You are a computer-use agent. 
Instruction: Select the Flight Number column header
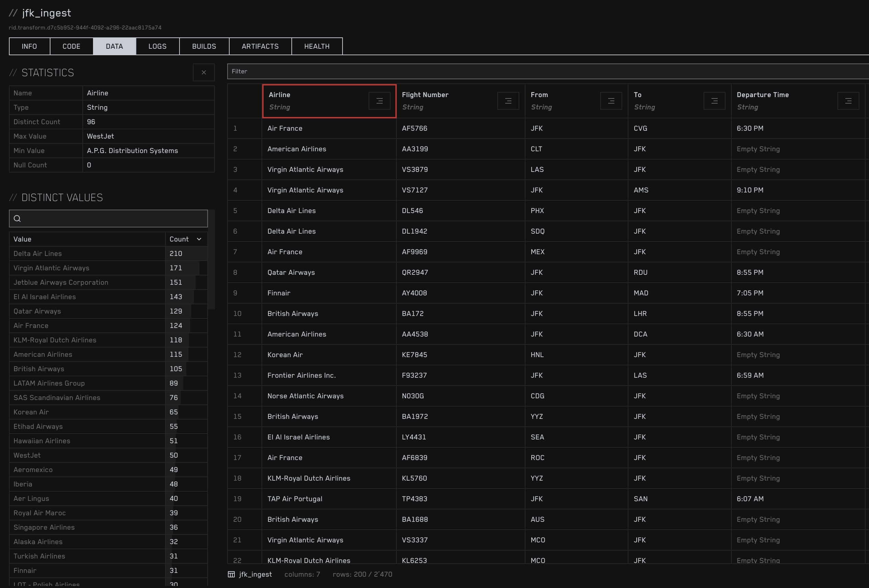point(460,101)
